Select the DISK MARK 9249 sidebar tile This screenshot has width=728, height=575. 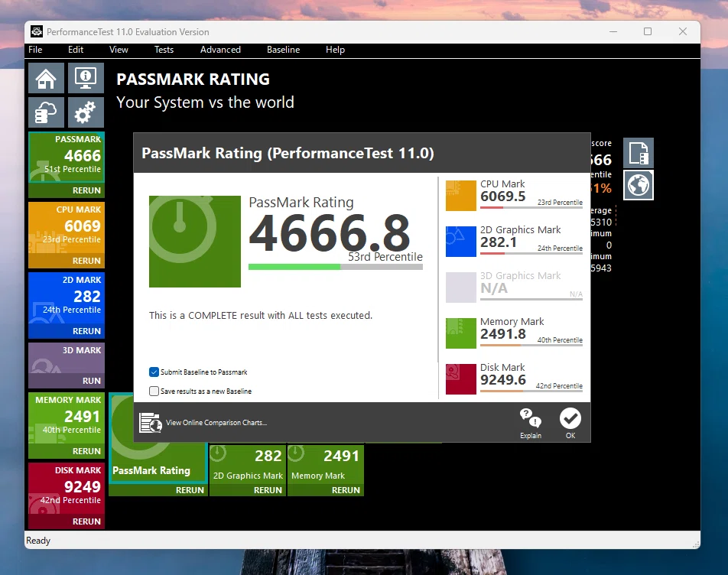click(x=67, y=489)
